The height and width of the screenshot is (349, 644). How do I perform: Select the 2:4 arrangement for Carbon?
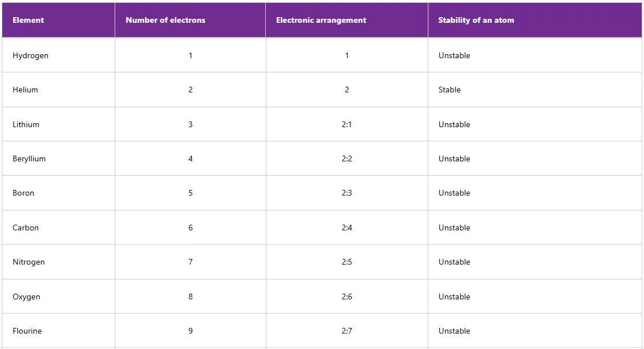[347, 228]
